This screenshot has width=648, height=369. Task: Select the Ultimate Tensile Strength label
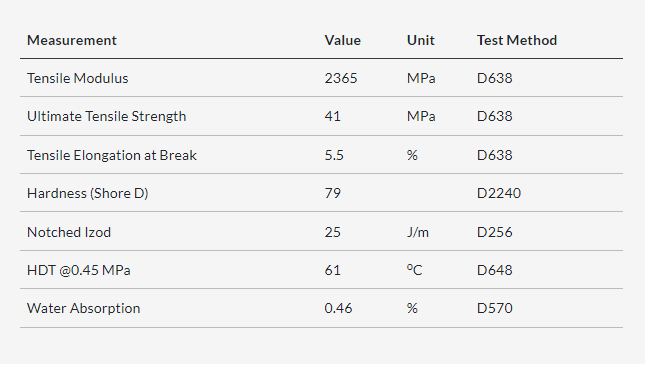(107, 117)
